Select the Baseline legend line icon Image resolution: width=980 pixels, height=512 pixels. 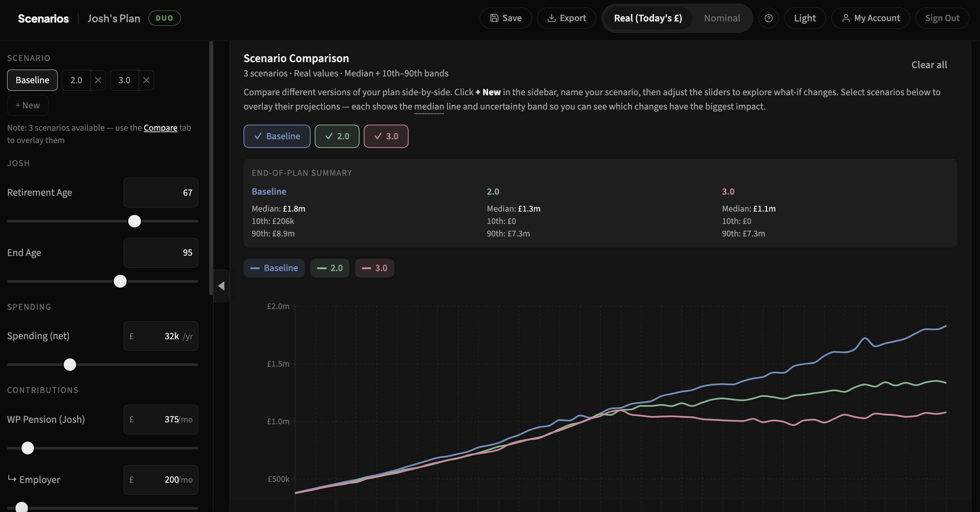pos(256,268)
